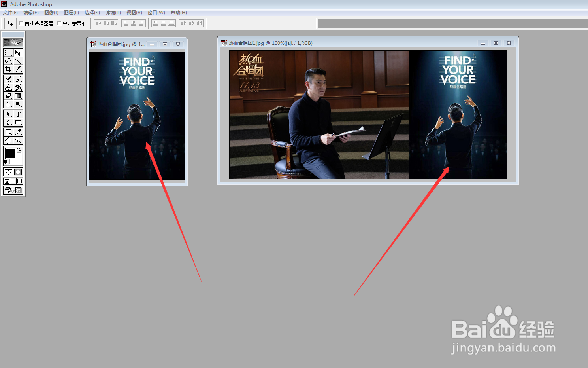Click Align Vertical Centers button

pyautogui.click(x=106, y=23)
